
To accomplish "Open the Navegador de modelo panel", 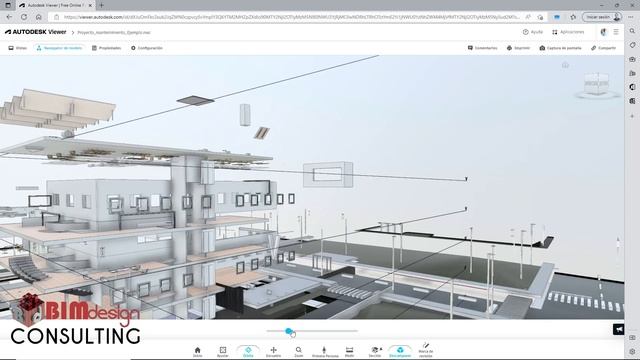I will [x=59, y=48].
